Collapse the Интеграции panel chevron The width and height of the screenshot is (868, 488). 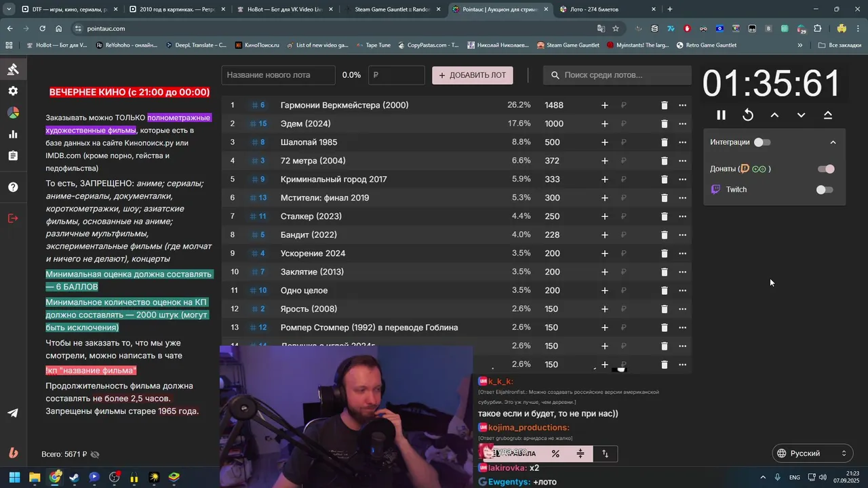pyautogui.click(x=833, y=142)
